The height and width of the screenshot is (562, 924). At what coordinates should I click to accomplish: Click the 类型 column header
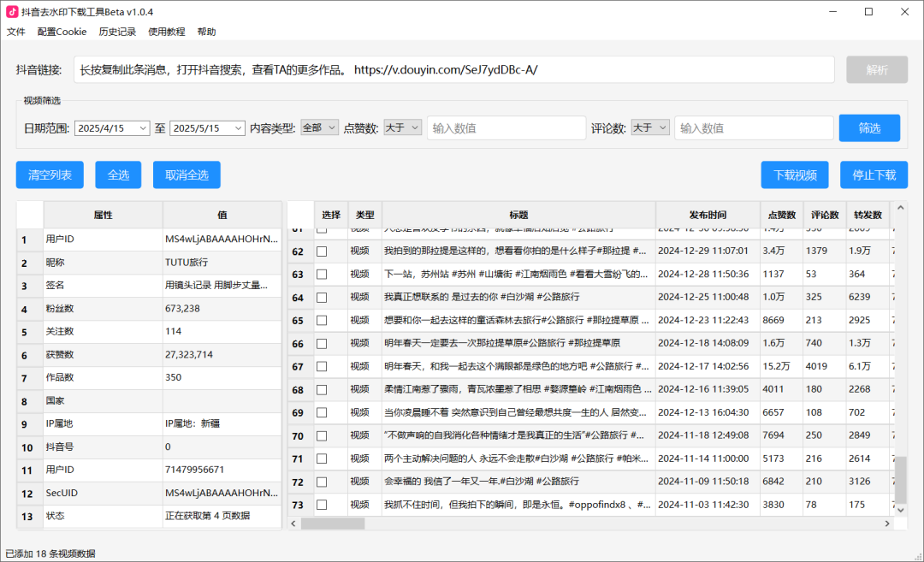[x=364, y=215]
